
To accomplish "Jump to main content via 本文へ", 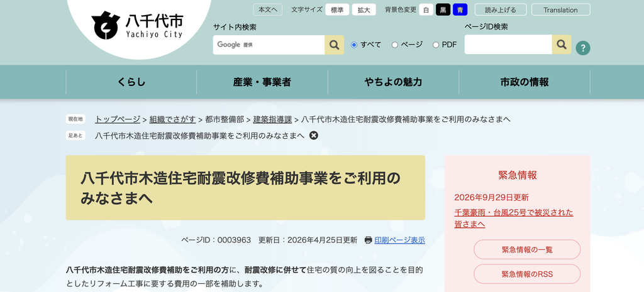I will tap(268, 9).
